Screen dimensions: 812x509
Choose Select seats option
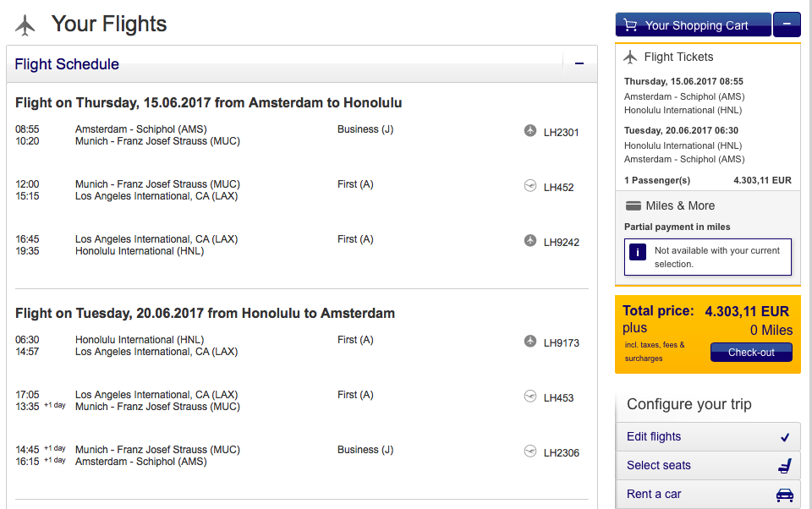[x=708, y=466]
